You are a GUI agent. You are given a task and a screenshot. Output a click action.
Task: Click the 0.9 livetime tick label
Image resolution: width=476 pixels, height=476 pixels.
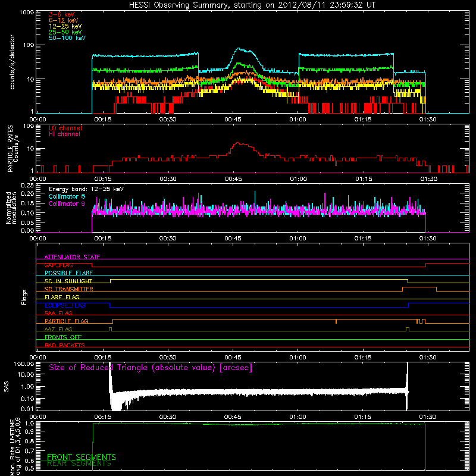[x=29, y=431]
